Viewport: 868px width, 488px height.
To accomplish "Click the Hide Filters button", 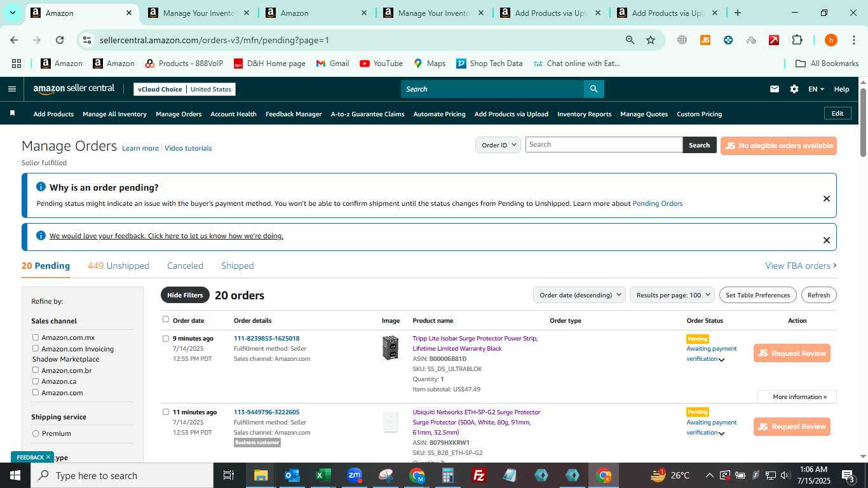I will click(185, 295).
